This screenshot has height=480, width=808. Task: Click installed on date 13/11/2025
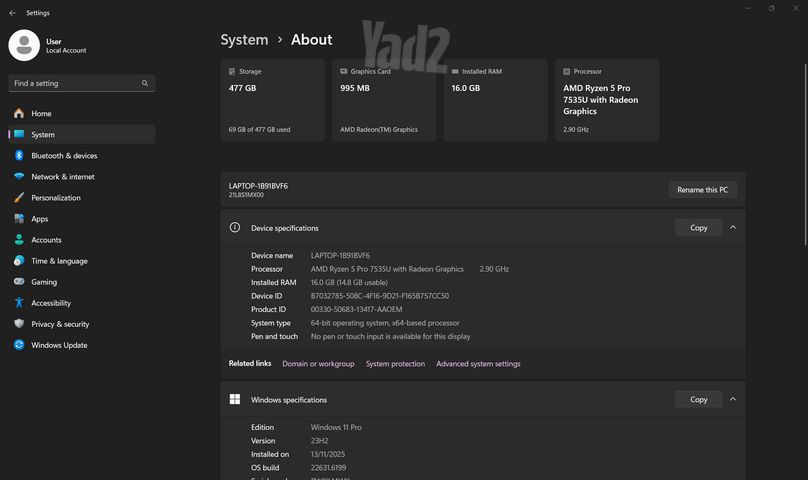pos(328,454)
